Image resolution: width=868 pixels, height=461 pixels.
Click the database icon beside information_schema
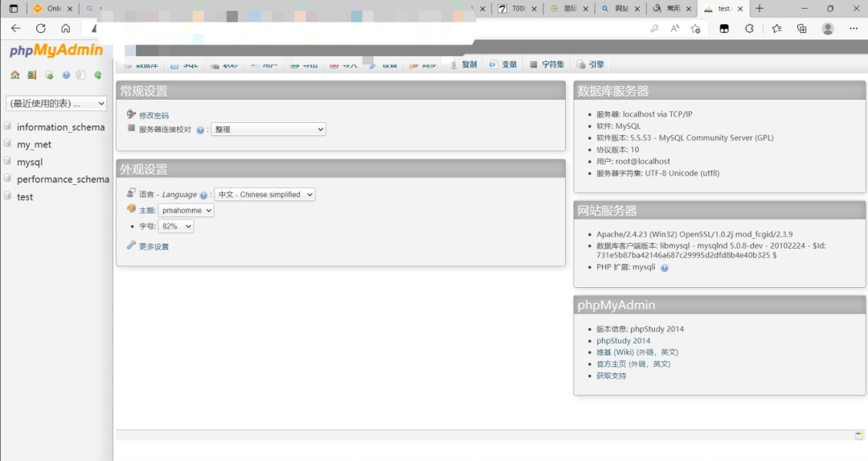(x=8, y=126)
